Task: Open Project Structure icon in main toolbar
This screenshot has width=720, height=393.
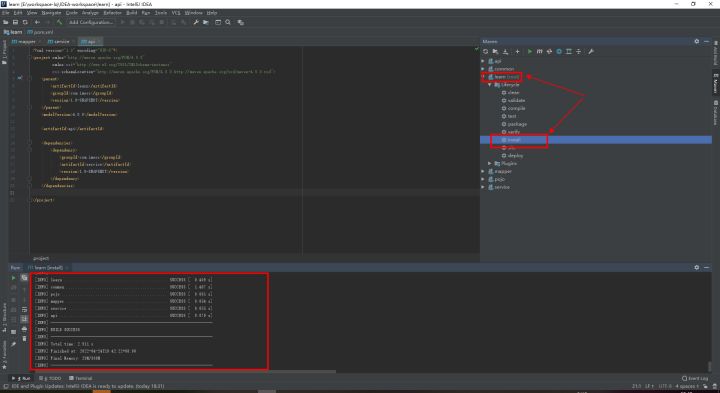Action: tap(206, 22)
